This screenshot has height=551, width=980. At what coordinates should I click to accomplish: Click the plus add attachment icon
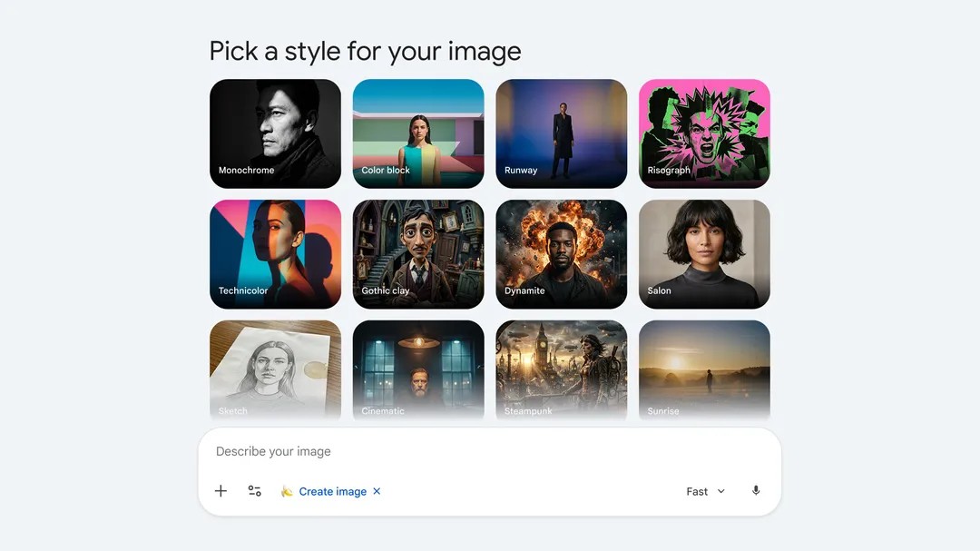[220, 491]
